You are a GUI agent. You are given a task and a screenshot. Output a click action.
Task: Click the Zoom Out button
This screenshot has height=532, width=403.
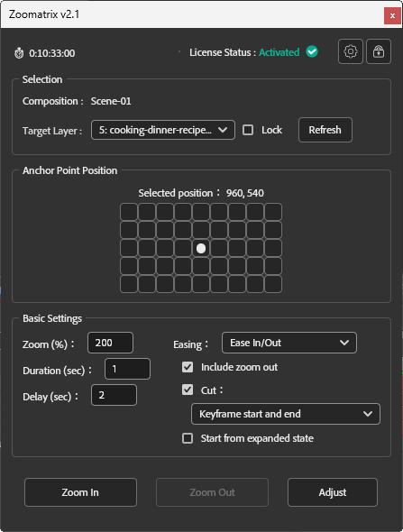[212, 492]
